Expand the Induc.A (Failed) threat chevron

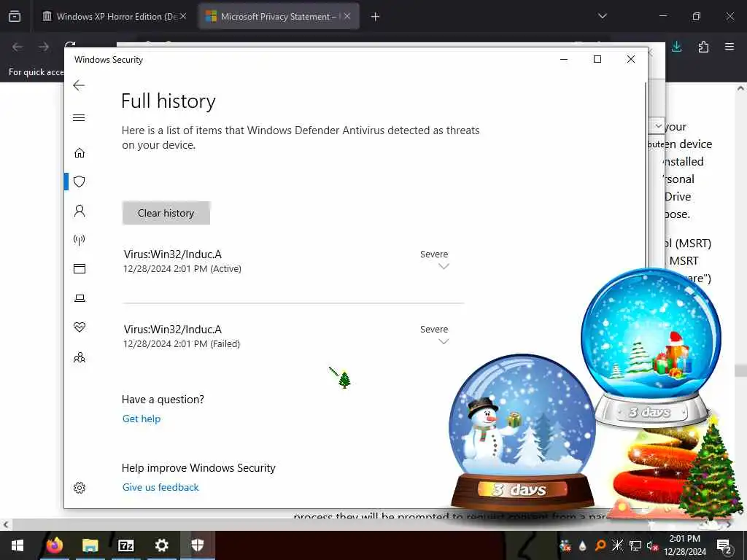444,341
